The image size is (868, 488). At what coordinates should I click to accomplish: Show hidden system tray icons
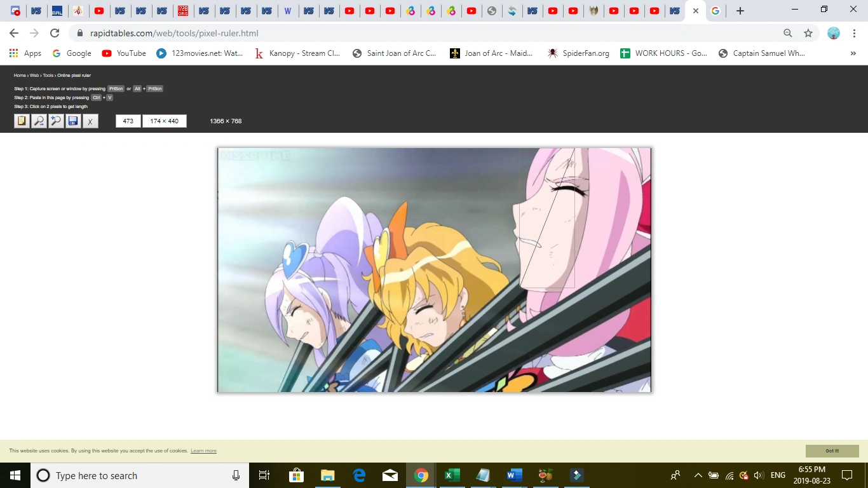pyautogui.click(x=698, y=475)
